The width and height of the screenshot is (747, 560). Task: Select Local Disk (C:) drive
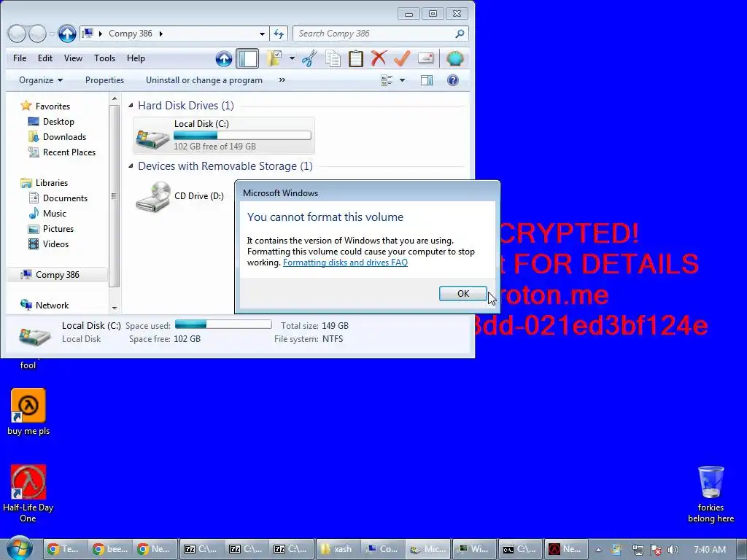[224, 135]
